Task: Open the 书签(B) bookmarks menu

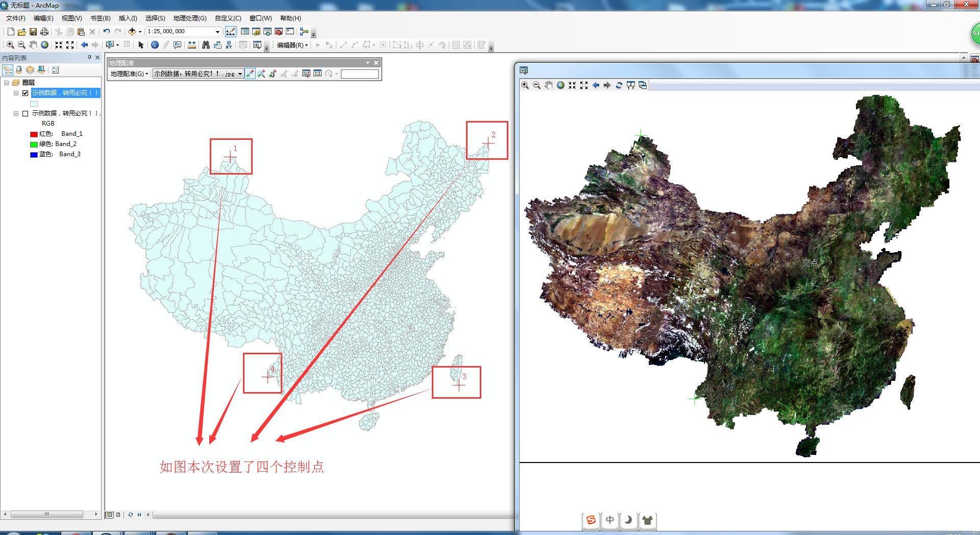Action: click(100, 18)
